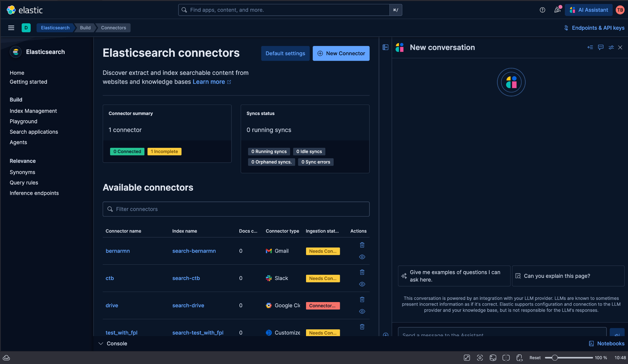Close the AI Assistant panel
Screen dimensions: 628x364
coord(620,47)
